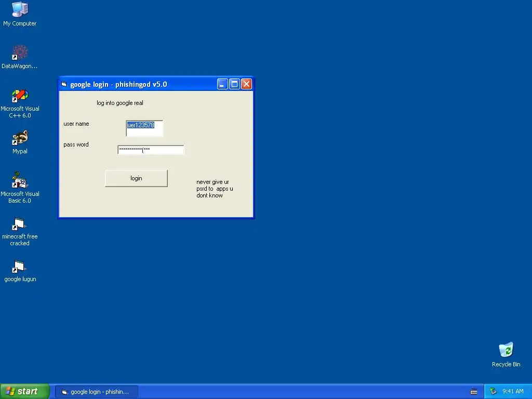Screen dimensions: 532x399
Task: Click the system tray network icon
Action: [493, 391]
